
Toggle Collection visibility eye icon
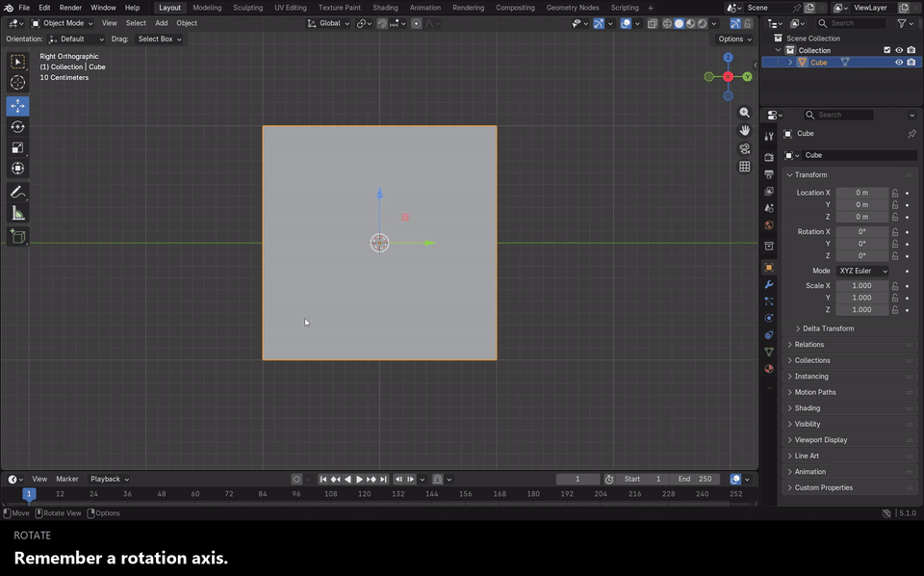point(899,50)
